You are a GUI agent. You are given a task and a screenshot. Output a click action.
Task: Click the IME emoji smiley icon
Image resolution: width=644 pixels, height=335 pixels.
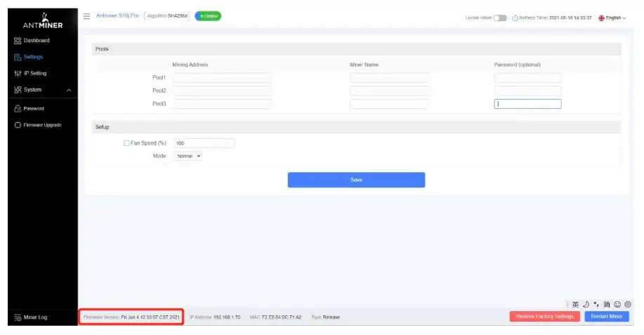tap(617, 305)
